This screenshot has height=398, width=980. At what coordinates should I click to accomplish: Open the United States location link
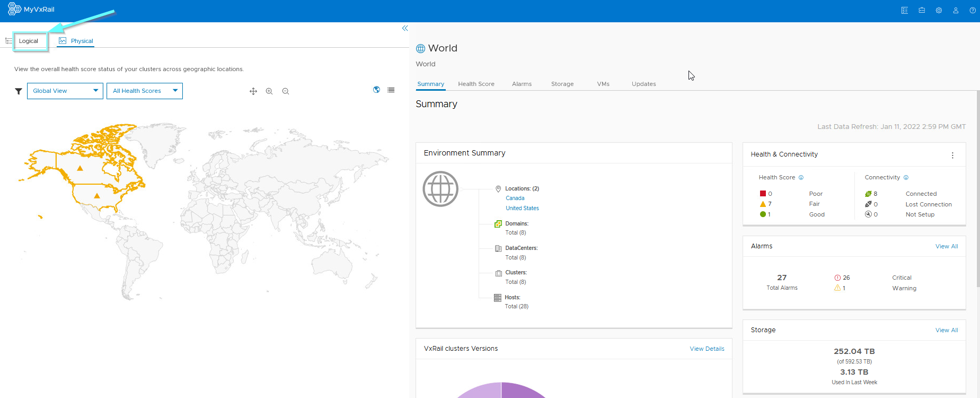[x=522, y=208]
